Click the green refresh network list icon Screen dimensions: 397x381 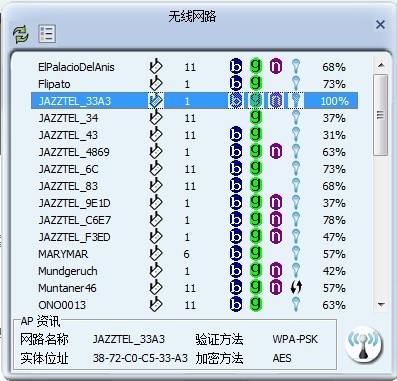point(21,34)
